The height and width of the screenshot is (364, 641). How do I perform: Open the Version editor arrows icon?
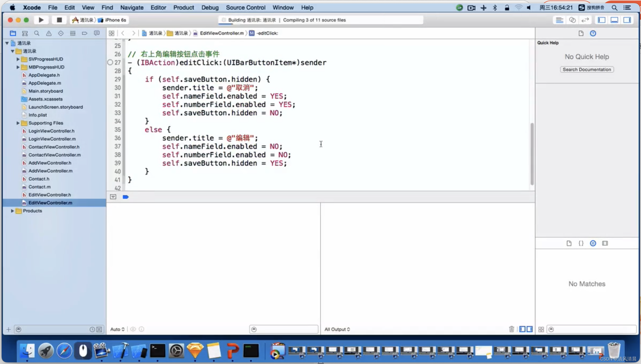585,20
